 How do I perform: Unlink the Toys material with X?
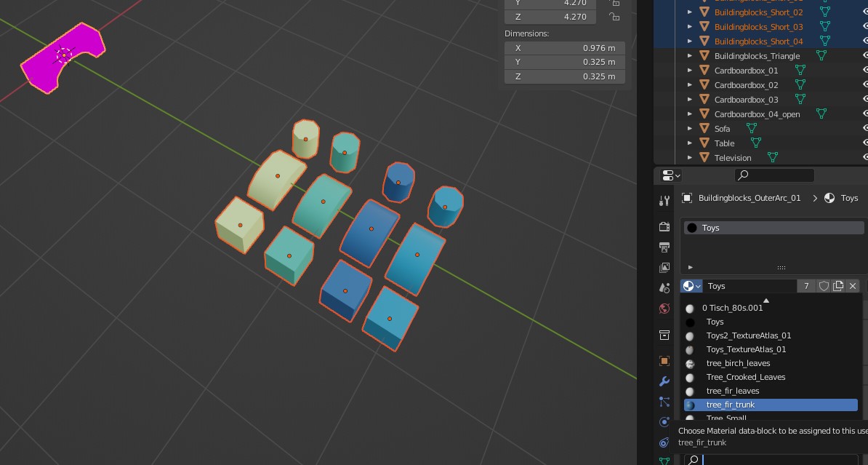pos(853,286)
